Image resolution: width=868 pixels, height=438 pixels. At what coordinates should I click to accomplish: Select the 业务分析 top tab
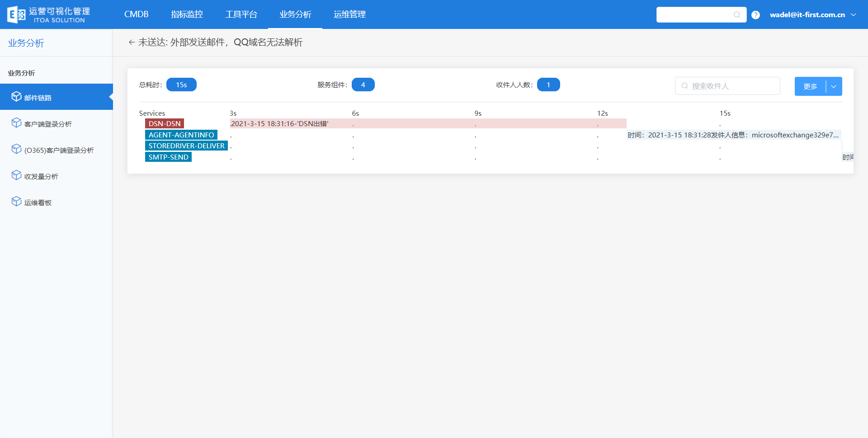(x=295, y=14)
